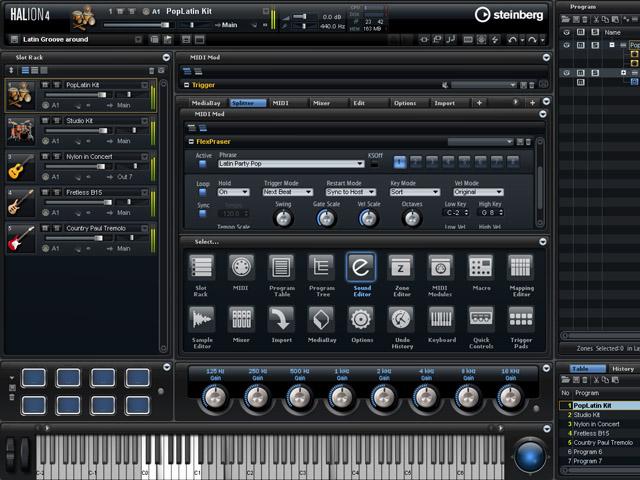Switch to the MediaBay tab
Image resolution: width=640 pixels, height=480 pixels.
coord(206,103)
